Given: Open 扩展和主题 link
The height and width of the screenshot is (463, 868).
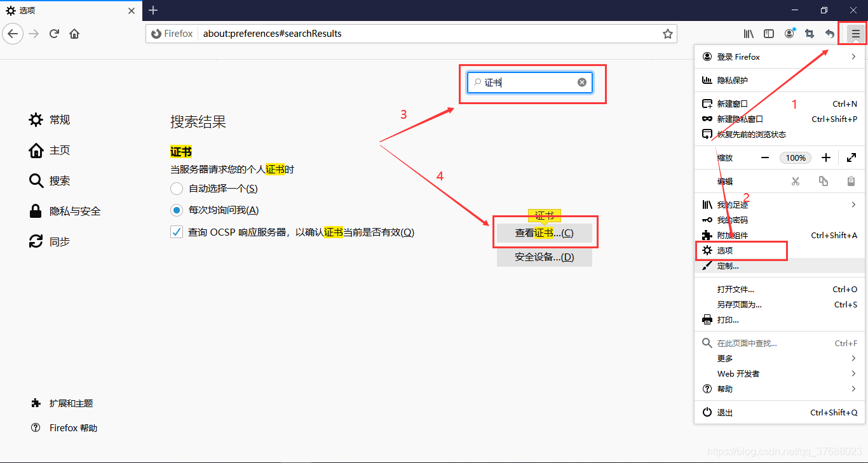Looking at the screenshot, I should coord(62,403).
